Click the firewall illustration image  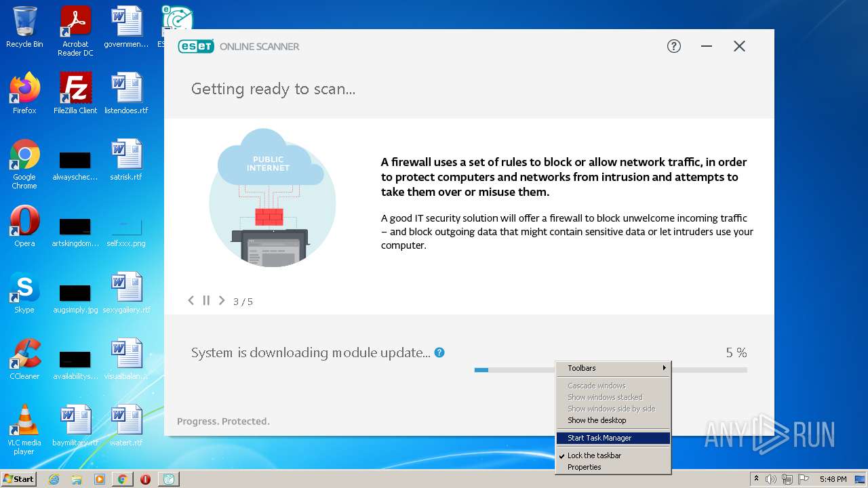[x=271, y=197]
